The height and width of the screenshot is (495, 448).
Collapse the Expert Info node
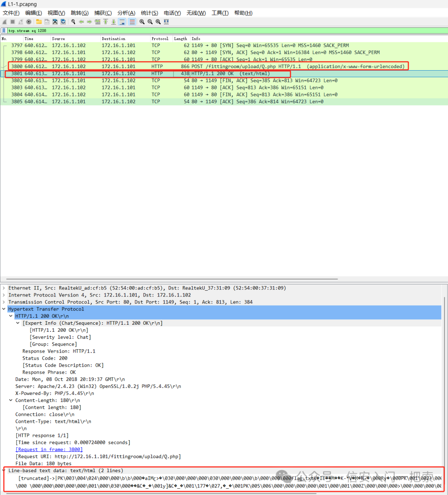pyautogui.click(x=18, y=323)
